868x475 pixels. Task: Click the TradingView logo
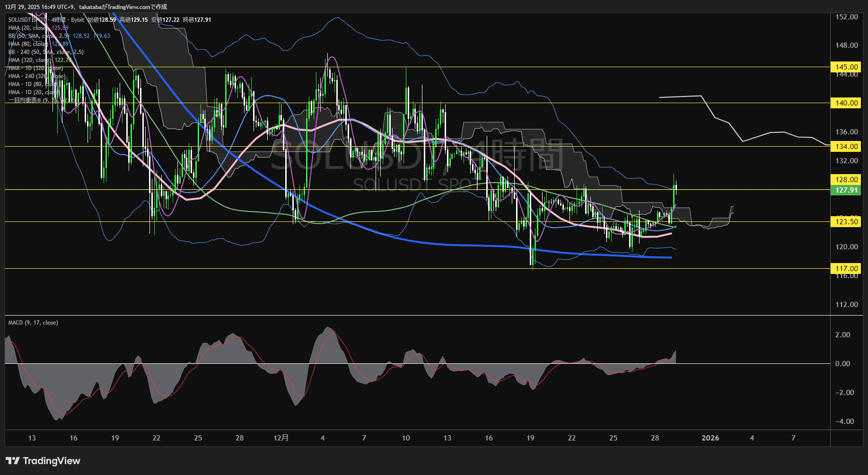click(x=43, y=461)
